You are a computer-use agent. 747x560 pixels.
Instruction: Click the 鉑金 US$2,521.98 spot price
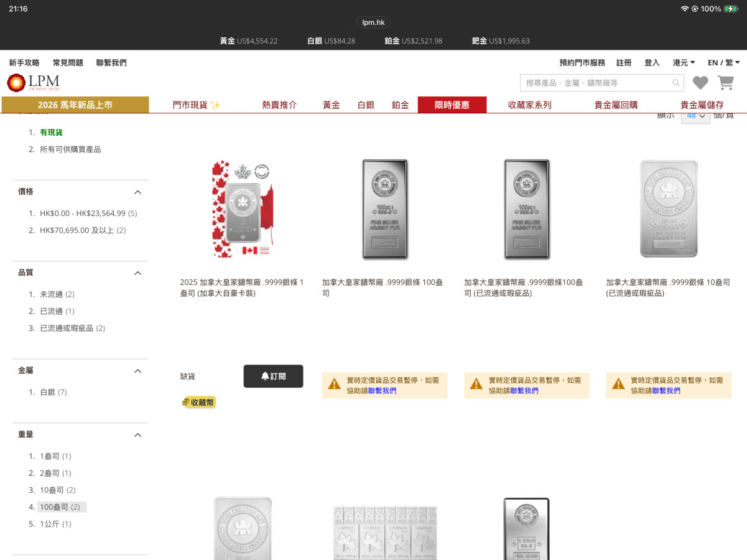[414, 41]
